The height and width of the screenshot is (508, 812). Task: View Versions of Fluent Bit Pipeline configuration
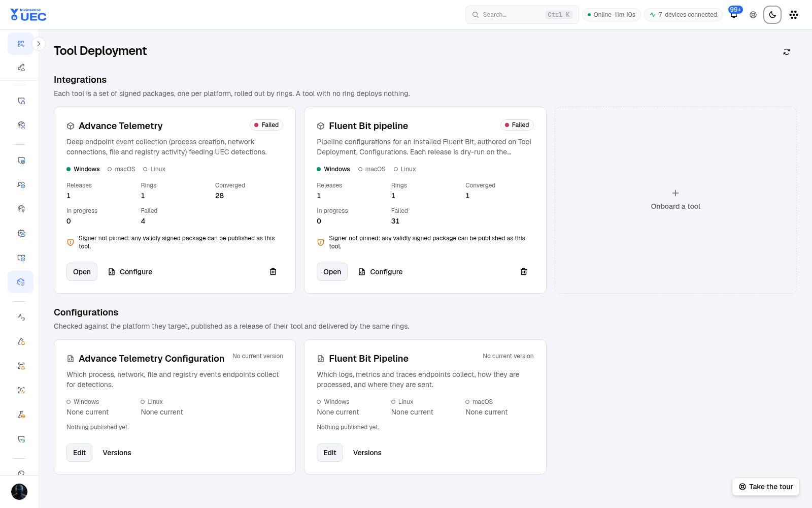coord(367,453)
